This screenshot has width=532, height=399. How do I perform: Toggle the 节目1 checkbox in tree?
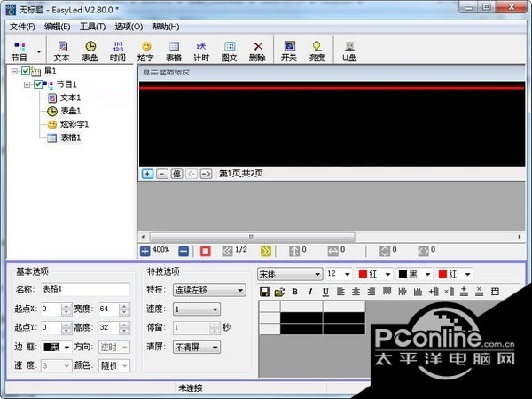tap(38, 84)
